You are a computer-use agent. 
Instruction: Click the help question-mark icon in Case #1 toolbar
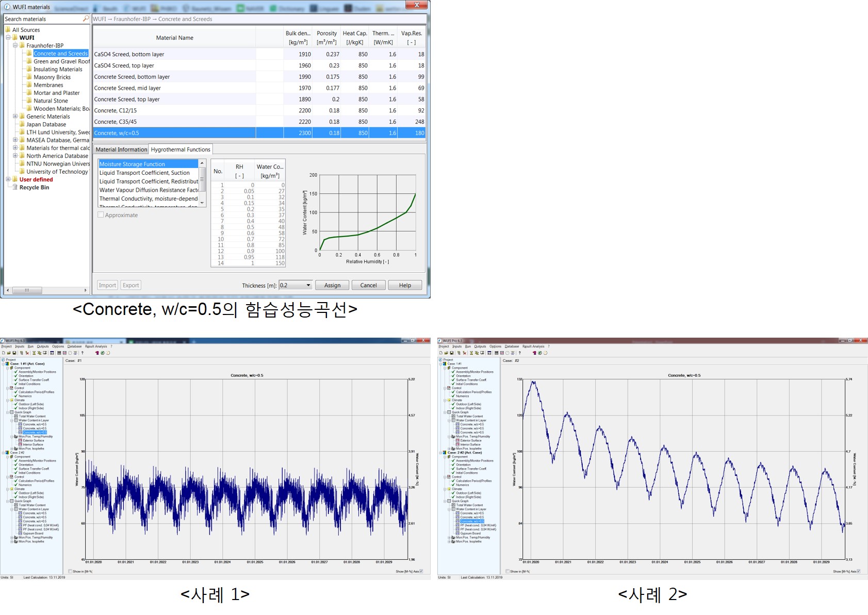[83, 353]
